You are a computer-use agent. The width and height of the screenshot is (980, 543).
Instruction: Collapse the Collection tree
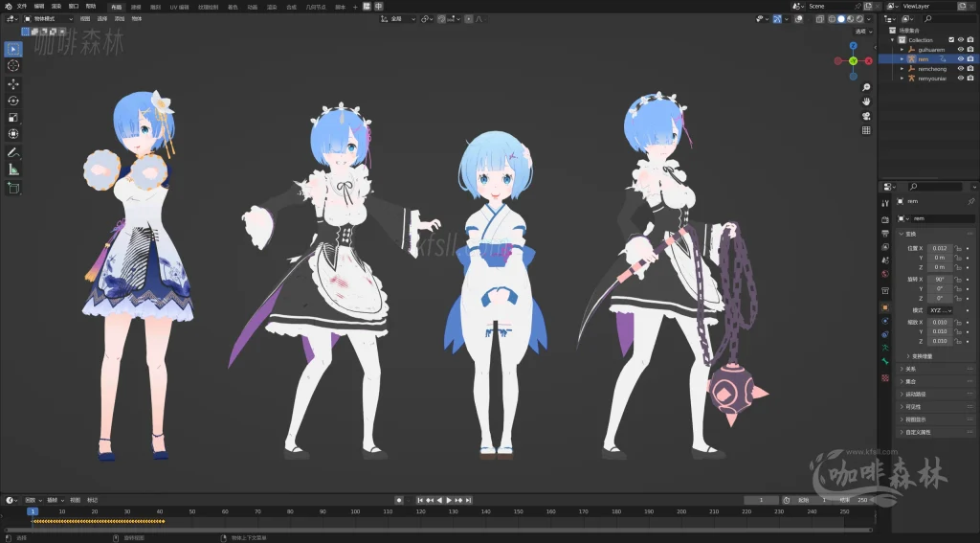click(893, 40)
